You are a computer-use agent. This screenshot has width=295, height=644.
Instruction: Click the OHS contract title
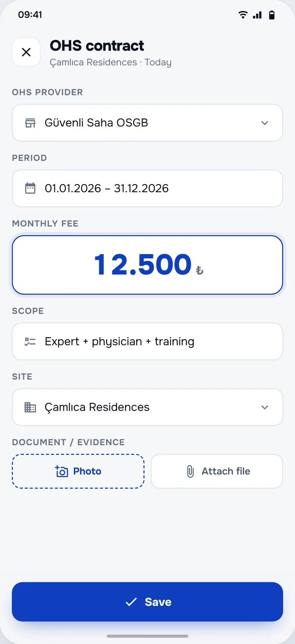(x=97, y=46)
